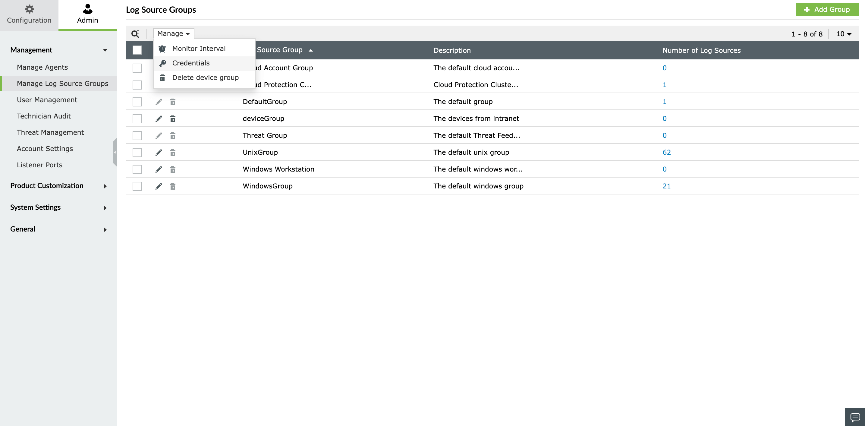Screen dimensions: 868x426
Task: Go to Technician Audit page
Action: pyautogui.click(x=44, y=116)
